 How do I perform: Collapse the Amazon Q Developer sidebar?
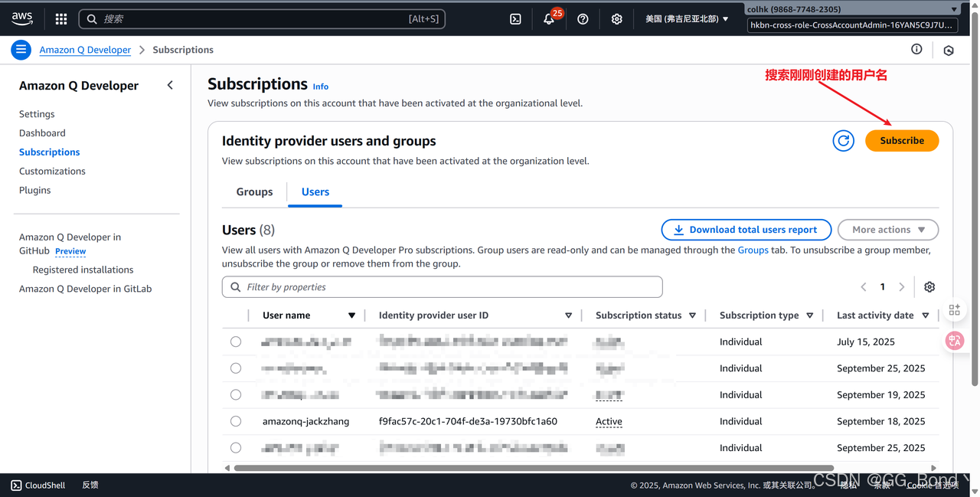(x=170, y=86)
